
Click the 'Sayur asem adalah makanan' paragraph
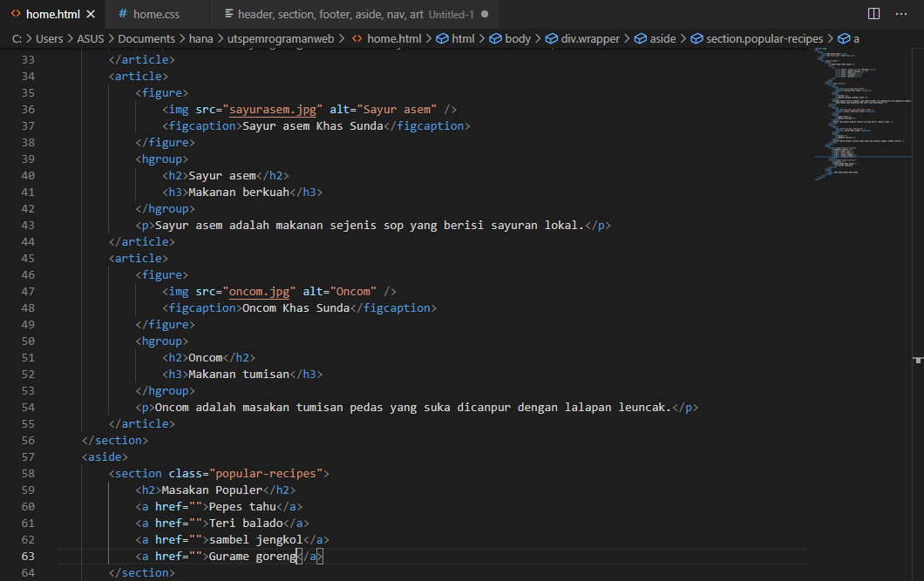(x=369, y=226)
